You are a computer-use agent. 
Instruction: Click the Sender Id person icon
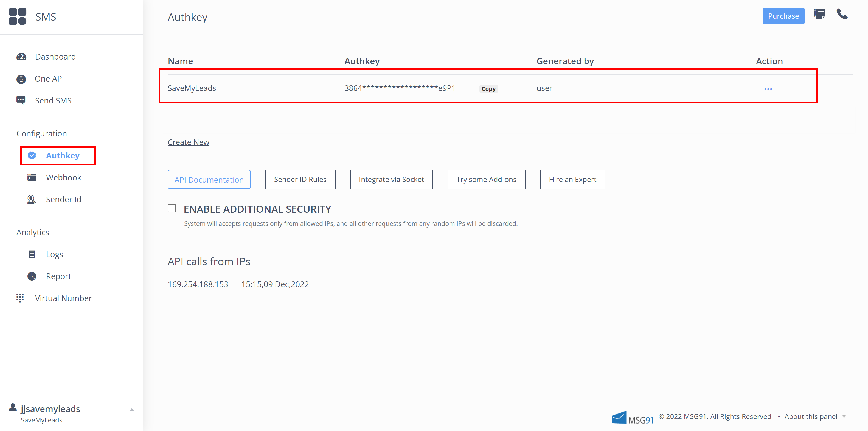click(31, 200)
